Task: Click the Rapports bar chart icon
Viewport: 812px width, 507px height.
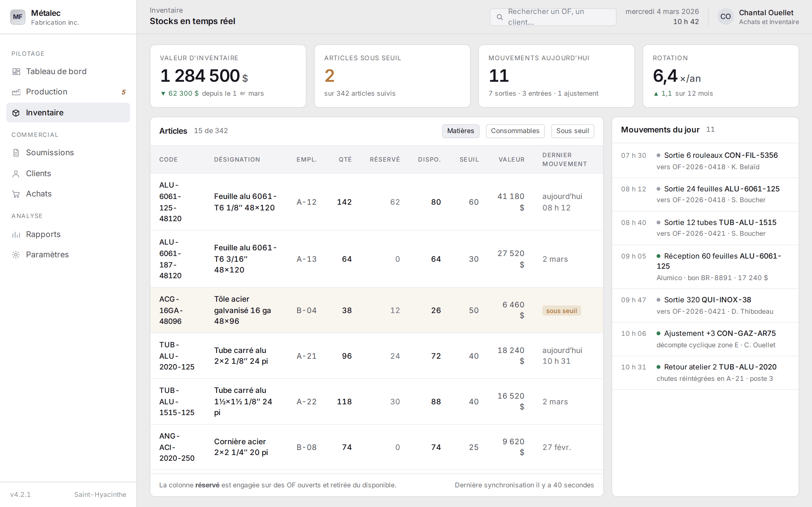Action: [x=16, y=234]
